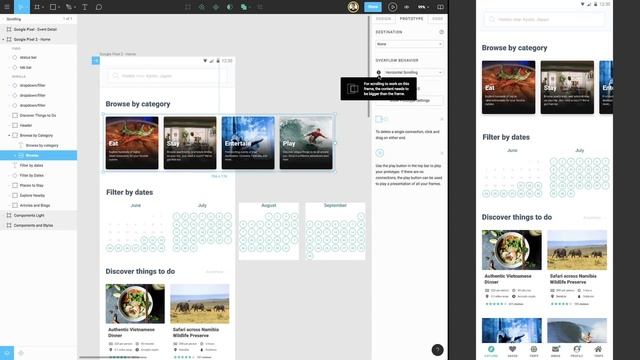Viewport: 640px width, 360px height.
Task: Click Authentic Vietnamese Dinner image in preview
Action: tap(512, 250)
